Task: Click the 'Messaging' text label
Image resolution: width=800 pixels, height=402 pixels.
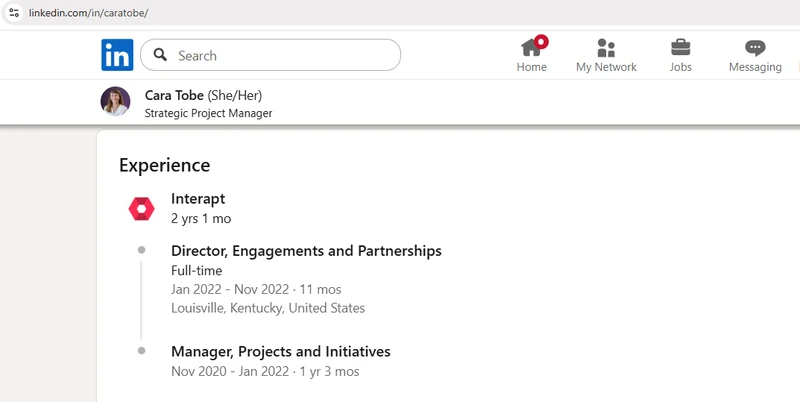Action: click(755, 67)
